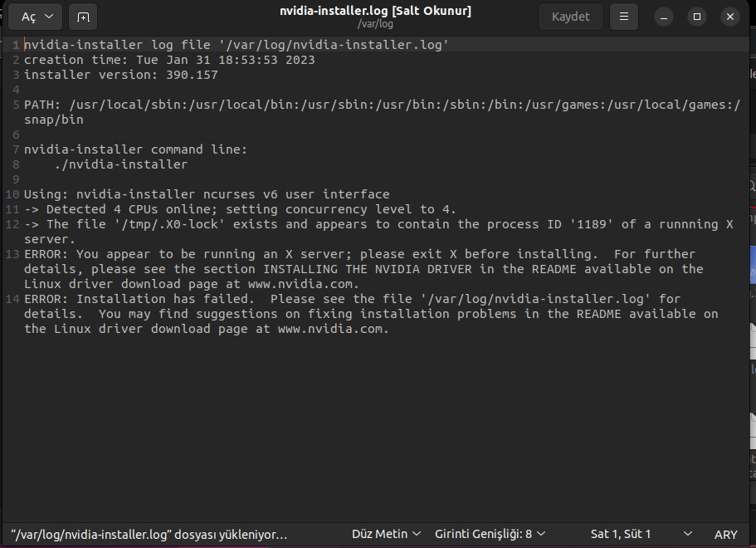Open the Sat 1, Süt 1 position selector
This screenshot has width=756, height=548.
coord(641,534)
